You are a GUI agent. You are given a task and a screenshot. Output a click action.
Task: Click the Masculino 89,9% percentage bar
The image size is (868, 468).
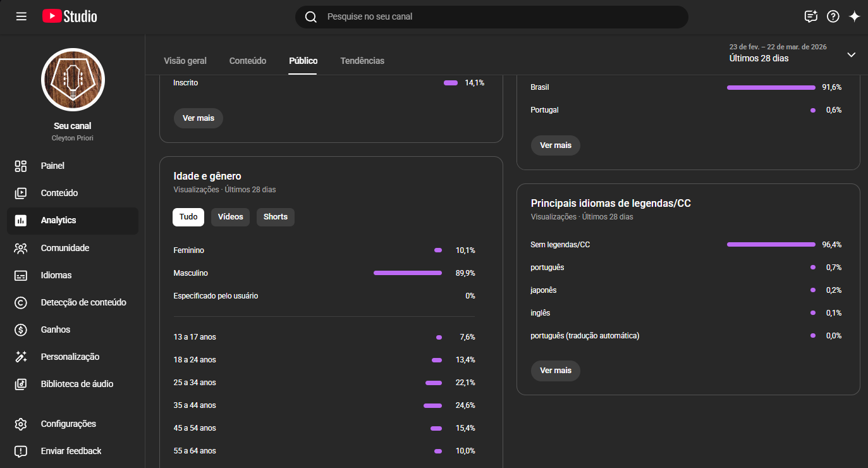pos(408,273)
